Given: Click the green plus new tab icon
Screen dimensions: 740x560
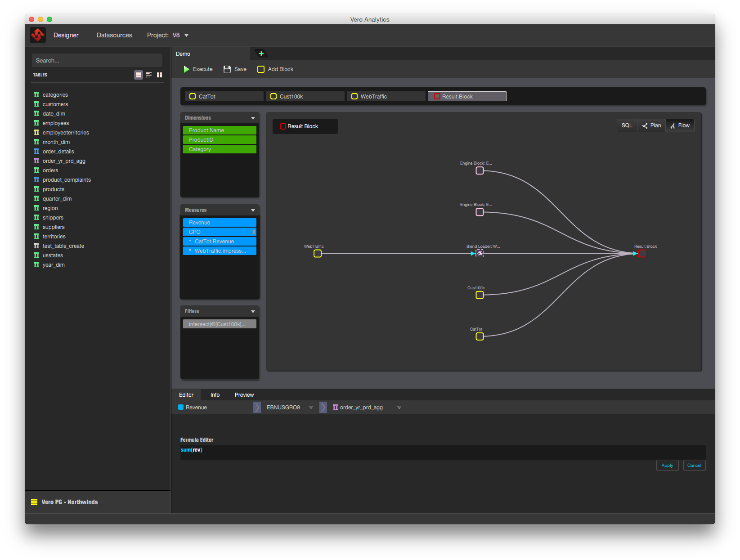Looking at the screenshot, I should point(261,54).
